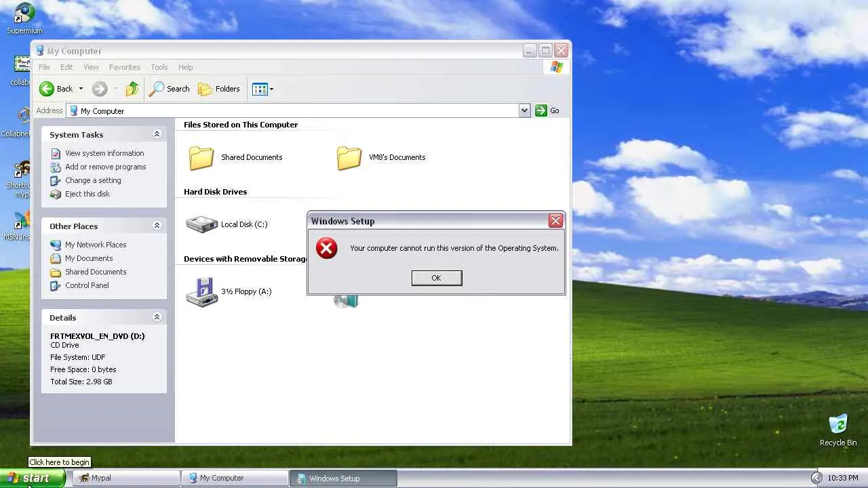The width and height of the screenshot is (868, 488).
Task: Click the My Network Places icon
Action: pos(56,245)
